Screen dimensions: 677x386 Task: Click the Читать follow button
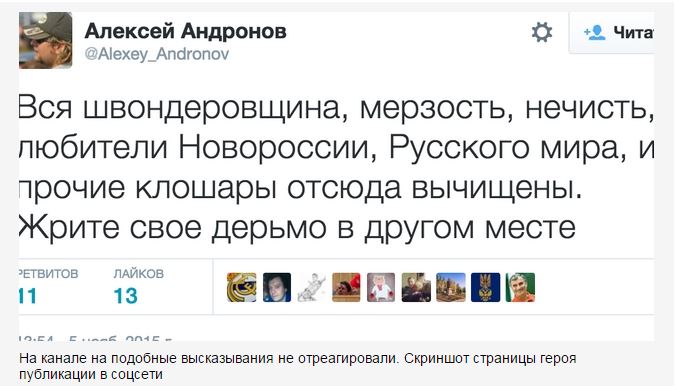pyautogui.click(x=611, y=33)
